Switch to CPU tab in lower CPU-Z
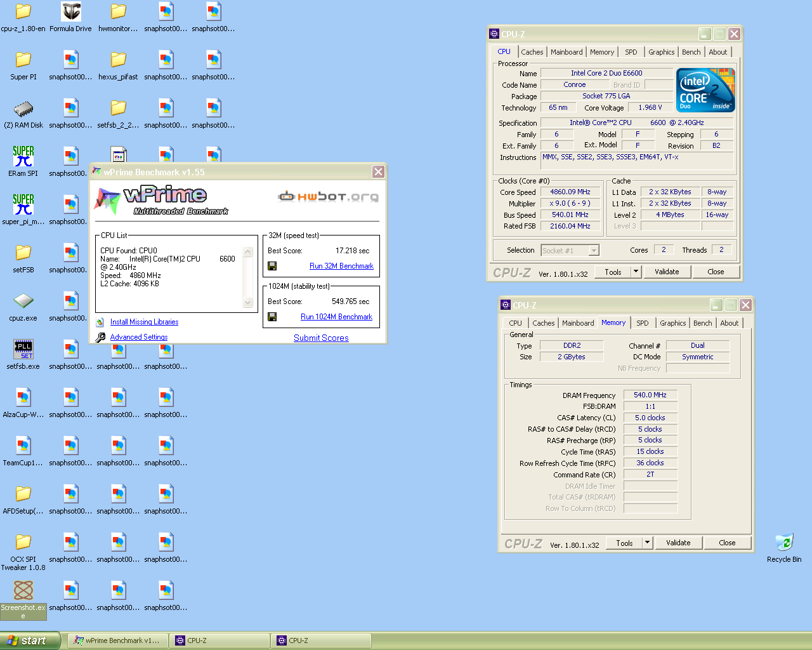Image resolution: width=812 pixels, height=650 pixels. [516, 323]
